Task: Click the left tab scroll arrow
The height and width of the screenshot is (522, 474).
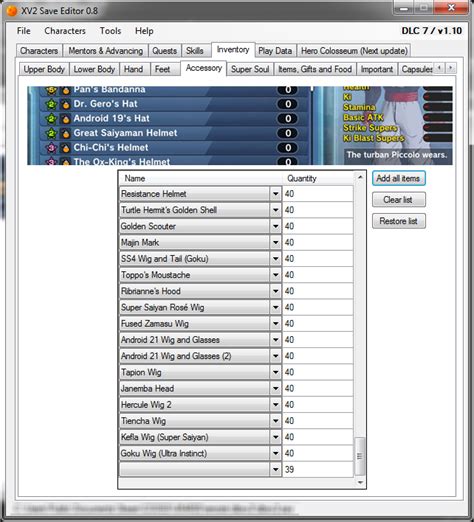Action: pos(440,68)
